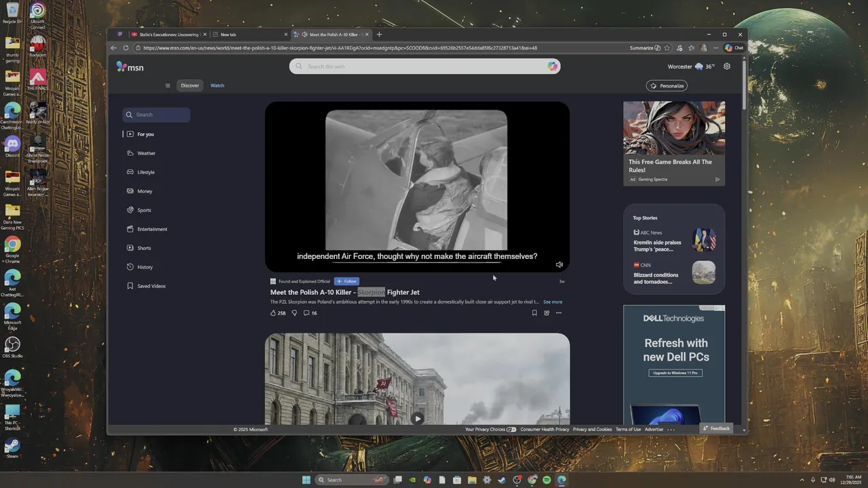Bookmark the Skorpion Fighter Jet video
The height and width of the screenshot is (488, 868).
[534, 313]
